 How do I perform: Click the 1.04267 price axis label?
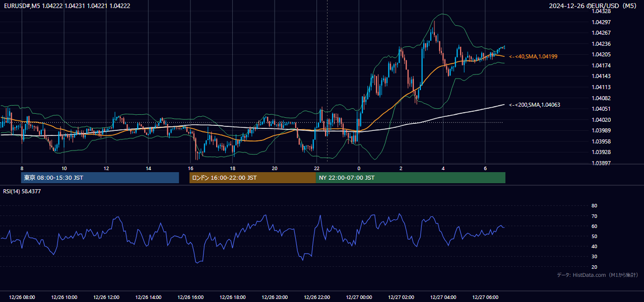coord(601,33)
